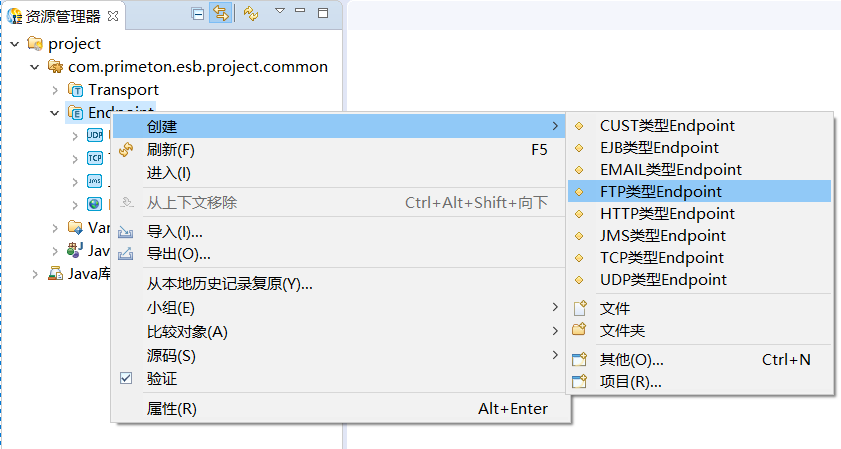The height and width of the screenshot is (449, 841).
Task: Toggle the 验证 checkmark
Action: coord(126,379)
